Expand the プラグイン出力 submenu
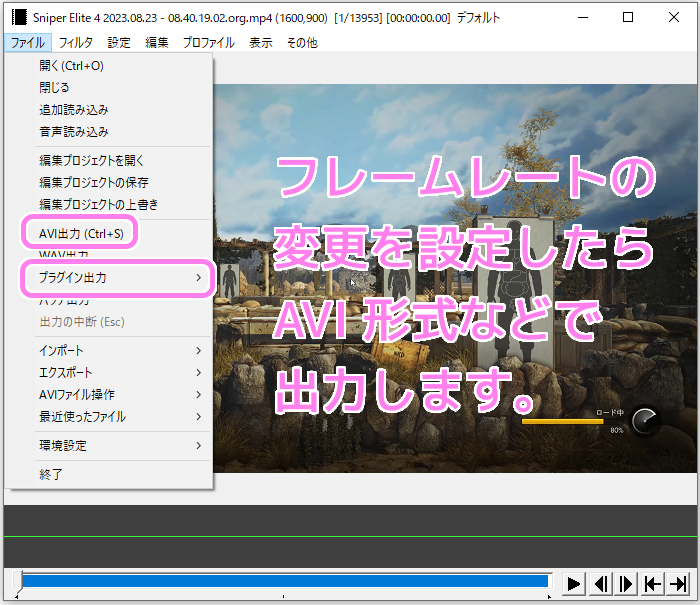700x605 pixels. (x=109, y=278)
